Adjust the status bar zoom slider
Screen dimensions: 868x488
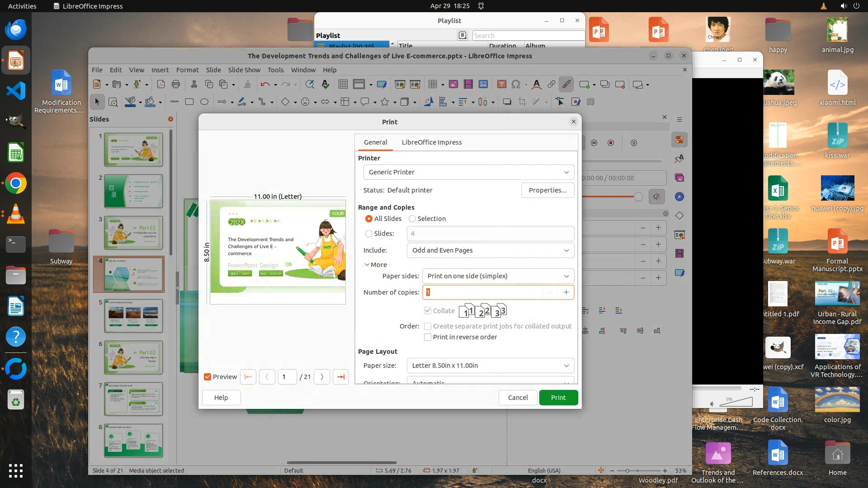coord(627,470)
